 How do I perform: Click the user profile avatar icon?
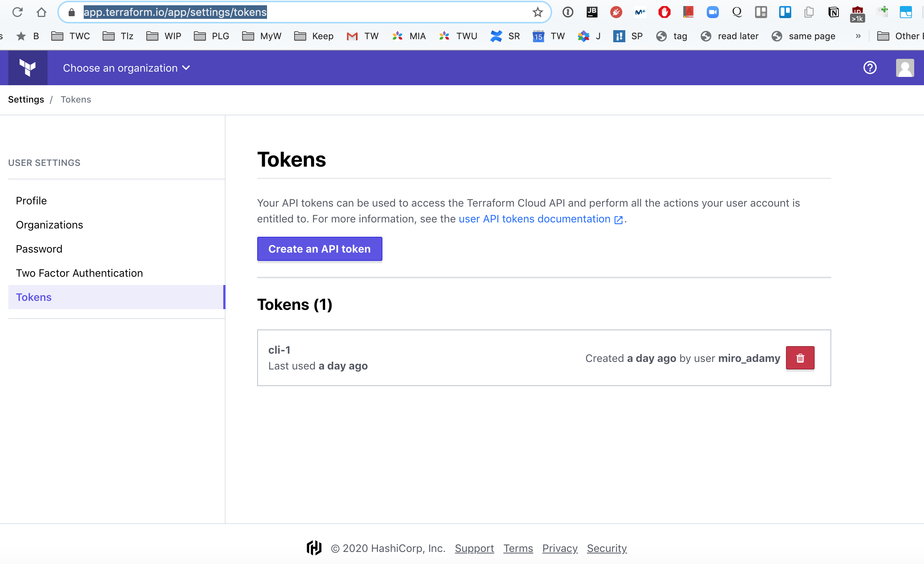pyautogui.click(x=905, y=68)
